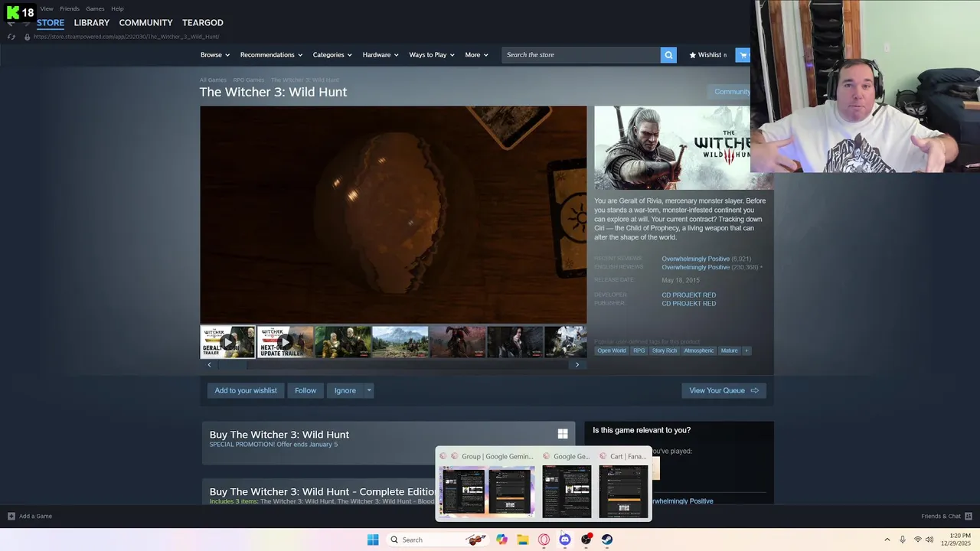Open developer CD PROJEKT RED link
This screenshot has height=551, width=980.
(x=689, y=295)
